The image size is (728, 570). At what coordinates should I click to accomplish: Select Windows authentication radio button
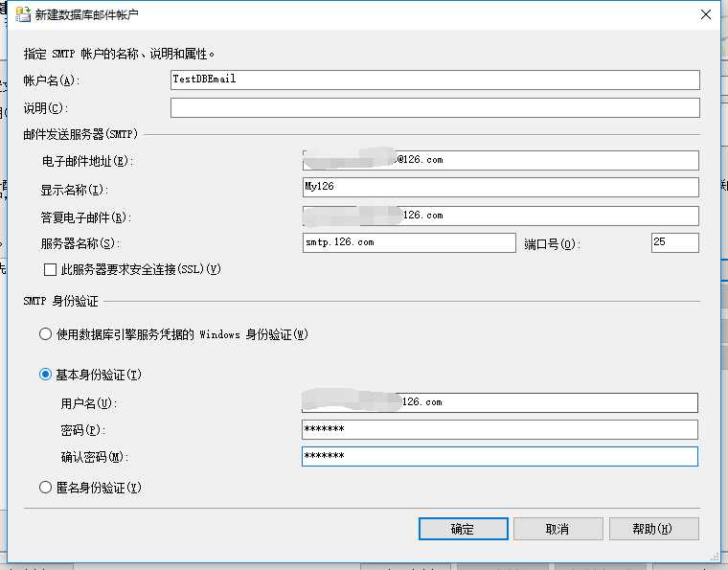[46, 333]
